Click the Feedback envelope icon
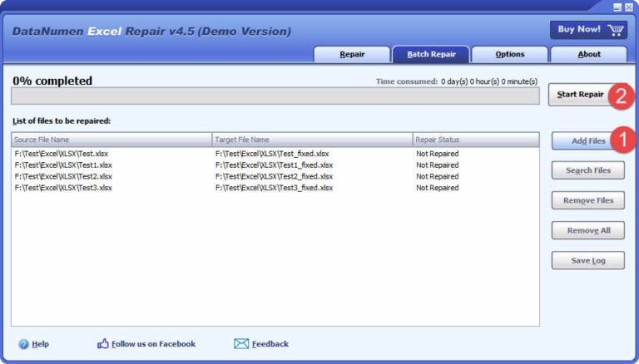Image resolution: width=639 pixels, height=364 pixels. (241, 344)
